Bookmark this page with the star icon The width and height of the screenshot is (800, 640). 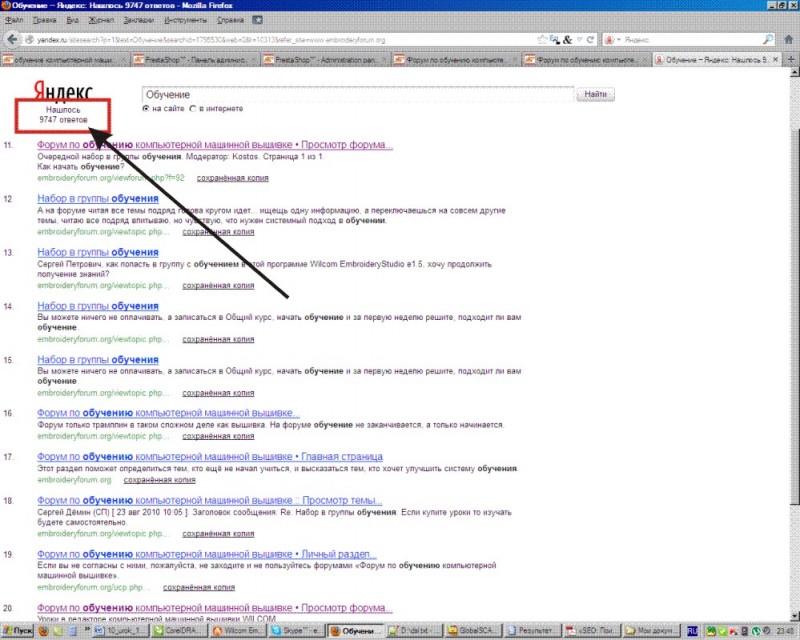point(542,39)
